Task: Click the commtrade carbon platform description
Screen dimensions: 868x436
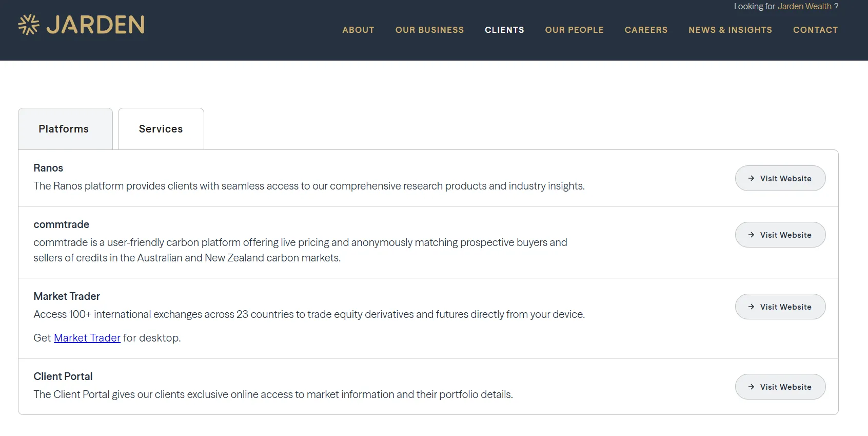Action: point(300,250)
